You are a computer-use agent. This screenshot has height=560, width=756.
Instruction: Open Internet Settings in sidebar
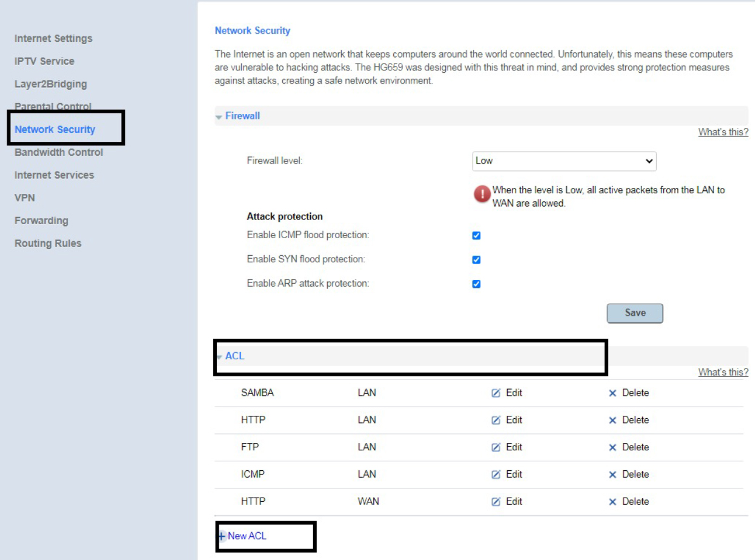coord(53,38)
